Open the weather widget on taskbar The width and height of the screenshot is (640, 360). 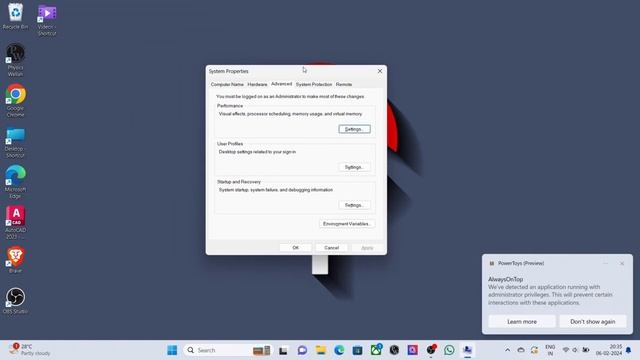30,350
